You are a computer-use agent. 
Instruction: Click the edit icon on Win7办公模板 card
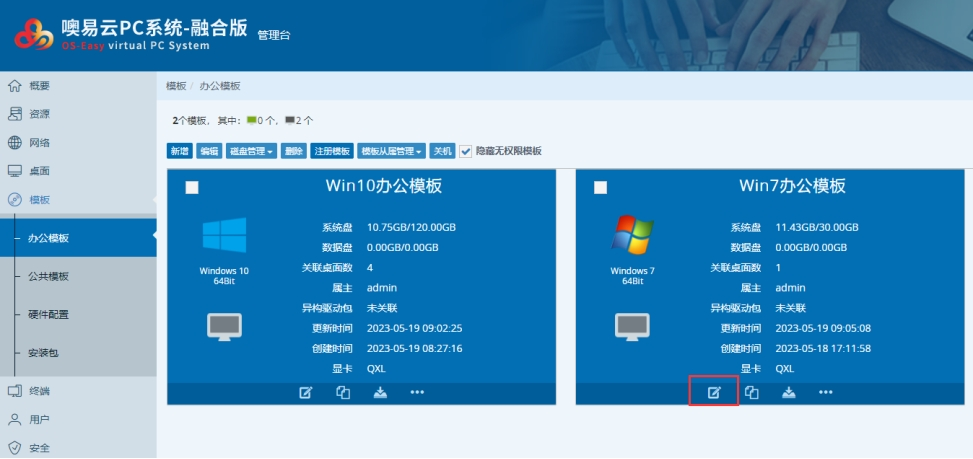714,392
